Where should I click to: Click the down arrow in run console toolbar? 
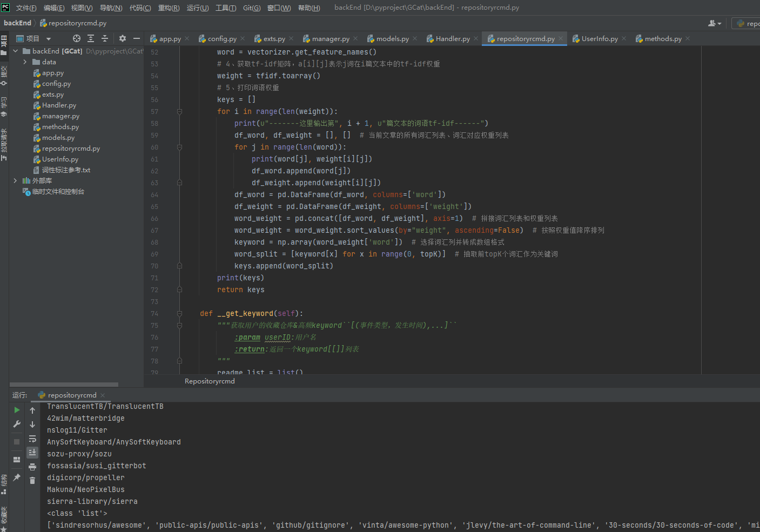32,425
